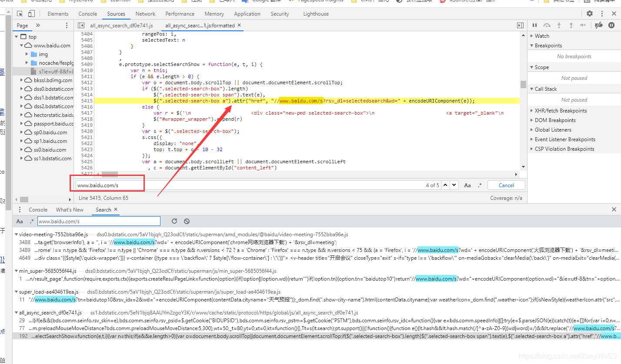Click the step debugger icon
621x364 pixels.
[583, 26]
